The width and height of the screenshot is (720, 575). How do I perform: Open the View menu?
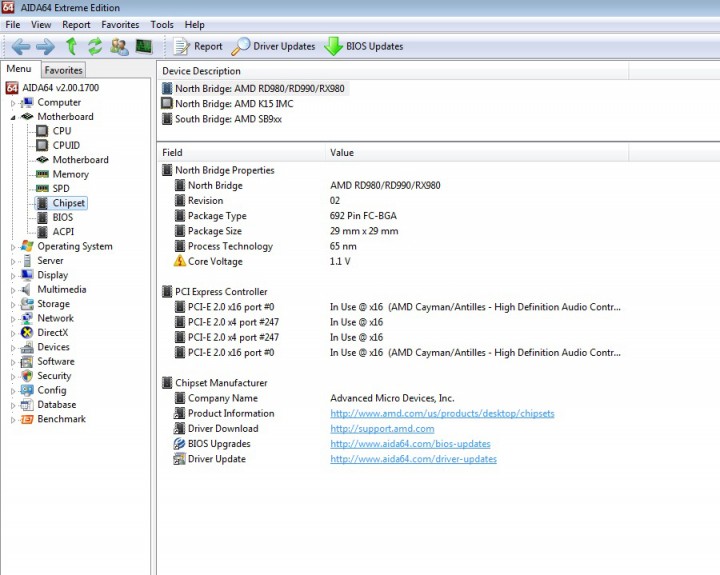[x=41, y=25]
